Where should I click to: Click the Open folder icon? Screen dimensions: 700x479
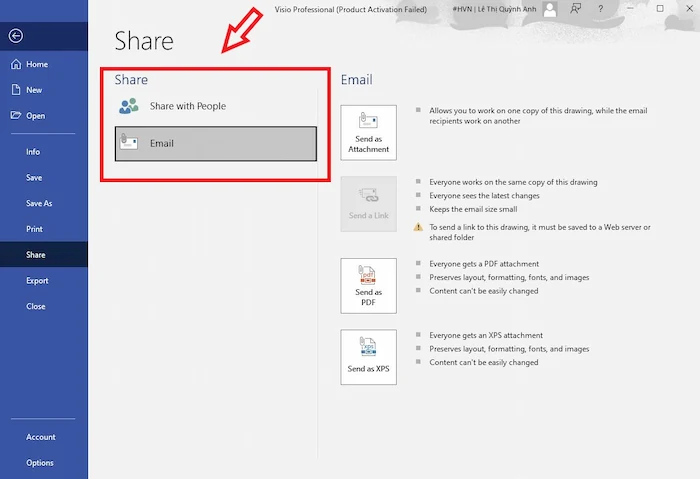coord(16,115)
